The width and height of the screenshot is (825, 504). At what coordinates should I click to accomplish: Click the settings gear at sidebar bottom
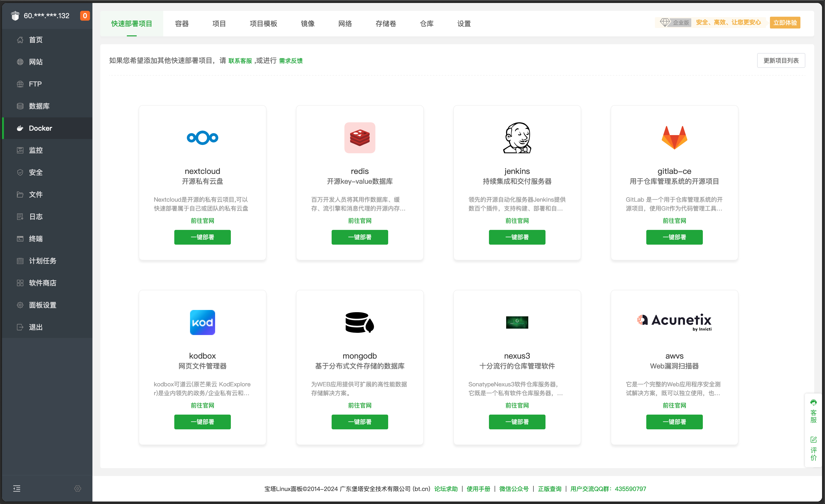[x=78, y=489]
